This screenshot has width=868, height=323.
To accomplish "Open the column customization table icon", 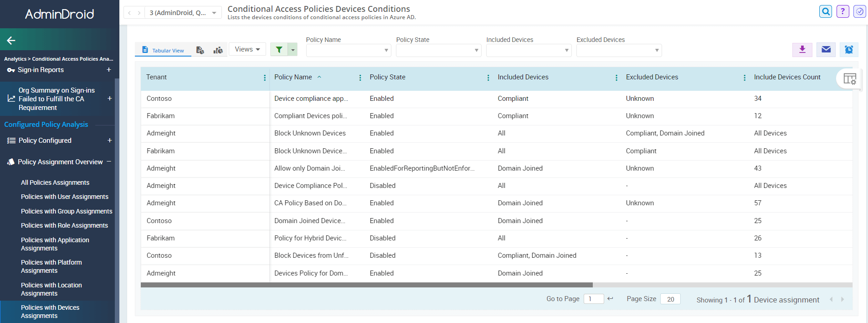I will click(850, 78).
